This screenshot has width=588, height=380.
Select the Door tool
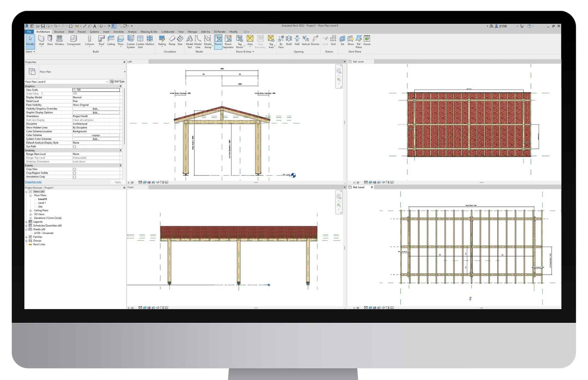tap(50, 40)
